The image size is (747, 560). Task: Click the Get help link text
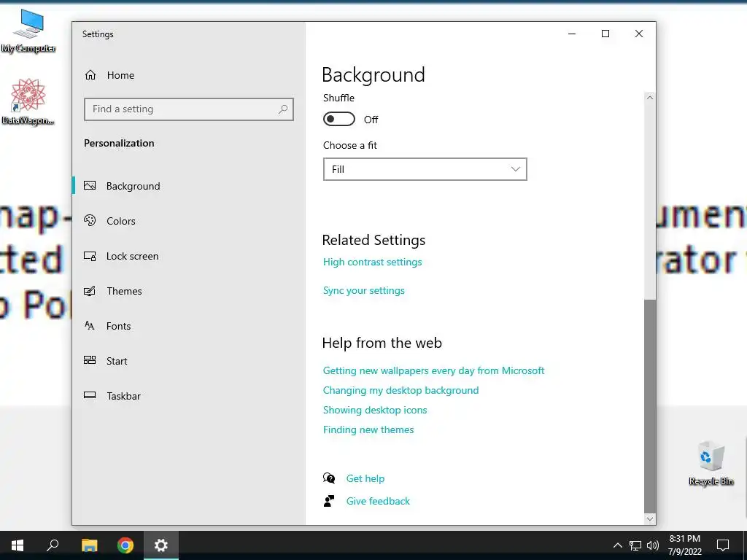[365, 478]
